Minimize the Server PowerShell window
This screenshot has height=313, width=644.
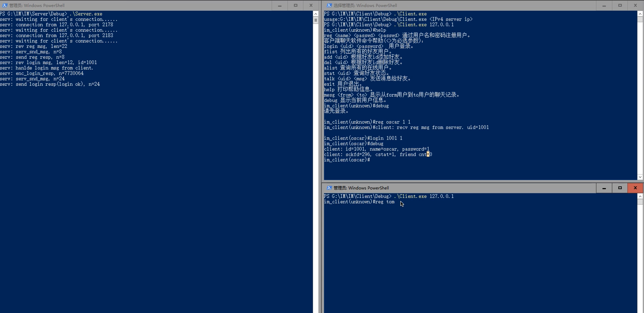(280, 5)
